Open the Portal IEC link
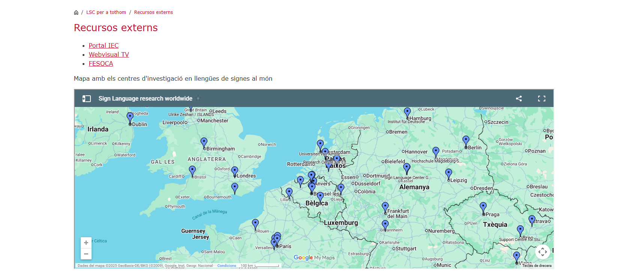644x277 pixels. coord(104,45)
